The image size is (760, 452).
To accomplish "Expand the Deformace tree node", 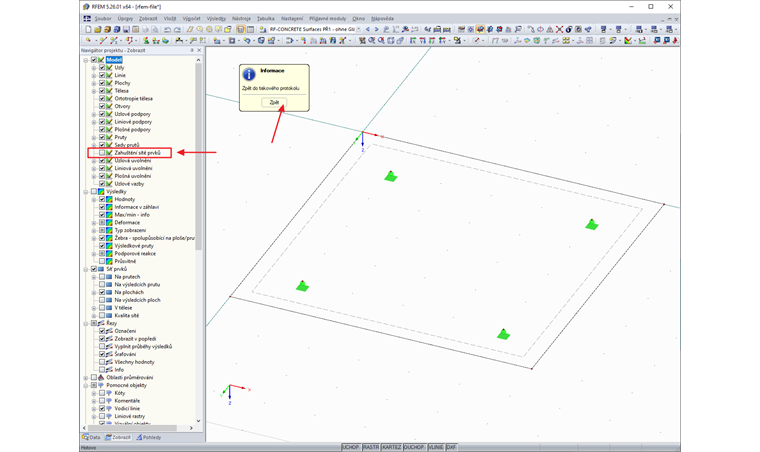I will click(94, 223).
